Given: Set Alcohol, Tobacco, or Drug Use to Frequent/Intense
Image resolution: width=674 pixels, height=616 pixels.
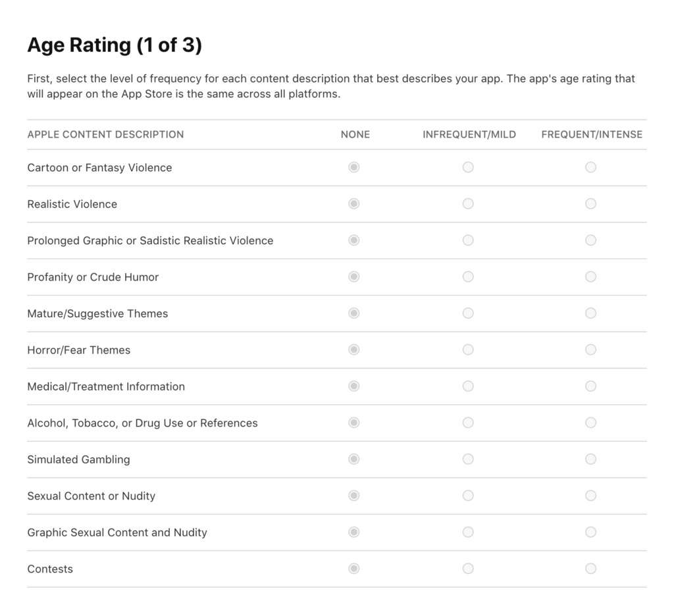Looking at the screenshot, I should [x=590, y=423].
